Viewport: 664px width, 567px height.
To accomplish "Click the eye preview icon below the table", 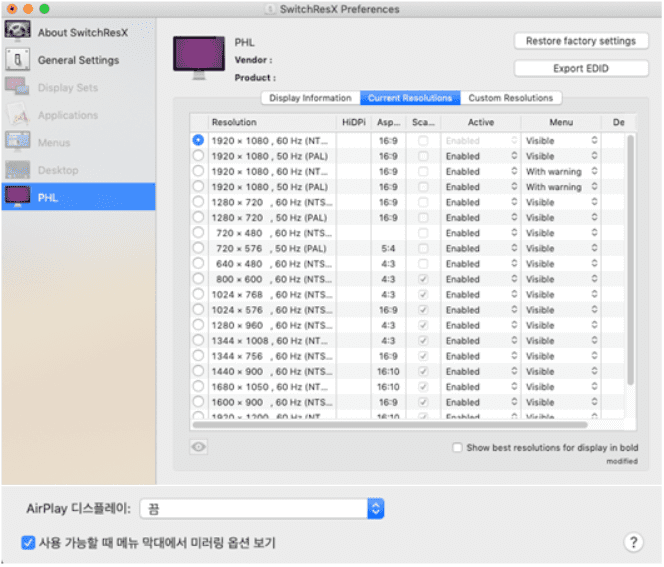I will pos(199,447).
